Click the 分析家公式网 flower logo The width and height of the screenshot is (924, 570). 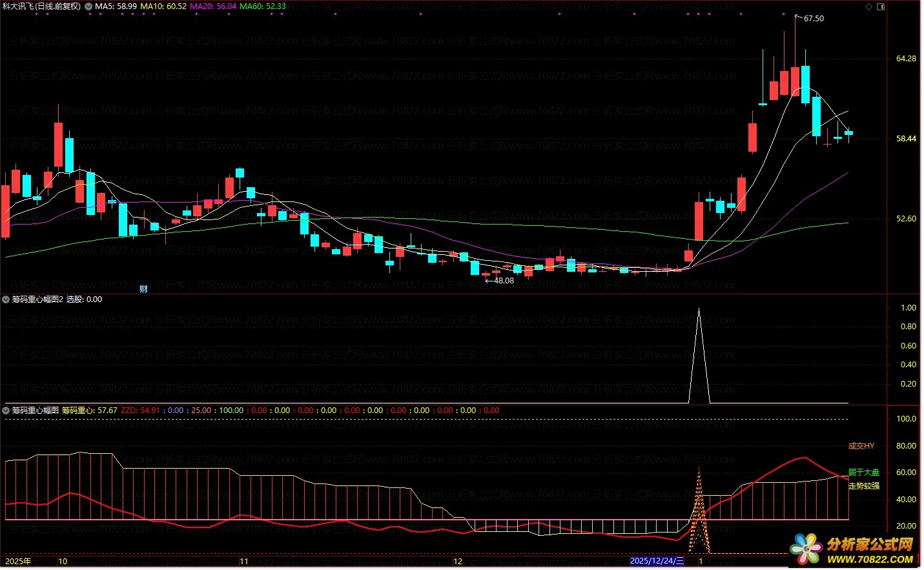point(806,549)
